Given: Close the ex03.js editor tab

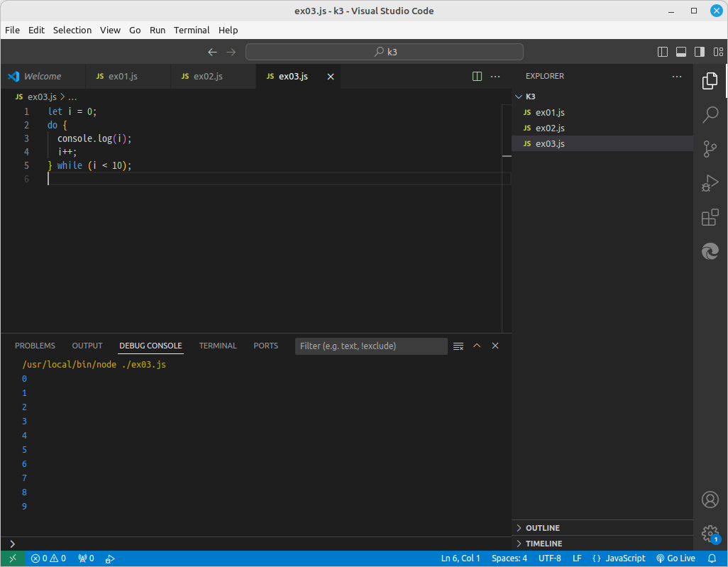Looking at the screenshot, I should pos(331,77).
